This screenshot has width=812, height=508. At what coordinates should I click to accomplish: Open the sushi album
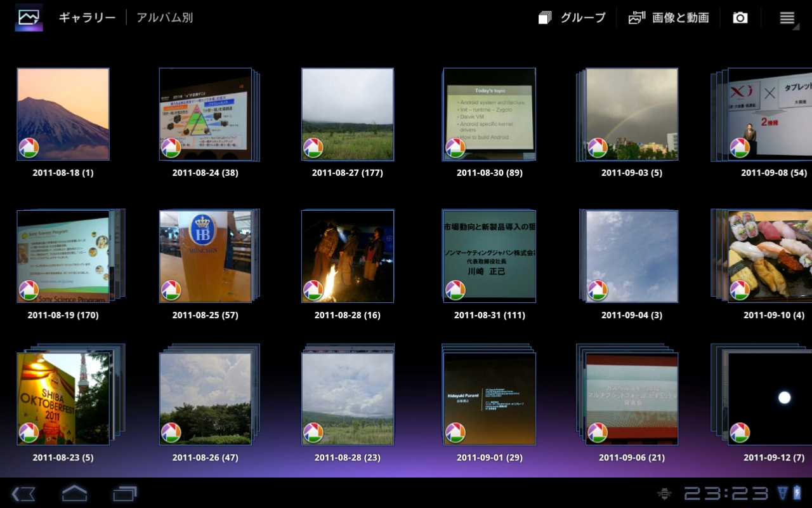coord(770,257)
